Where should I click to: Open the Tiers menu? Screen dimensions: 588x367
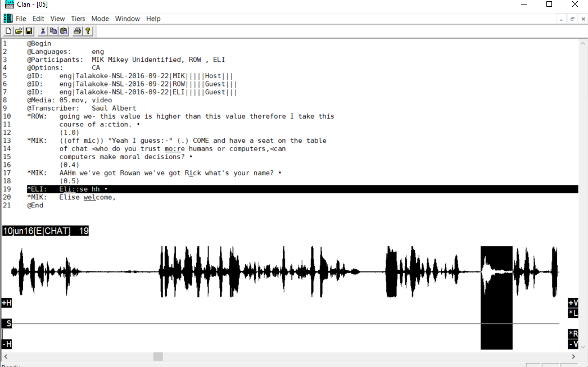78,19
